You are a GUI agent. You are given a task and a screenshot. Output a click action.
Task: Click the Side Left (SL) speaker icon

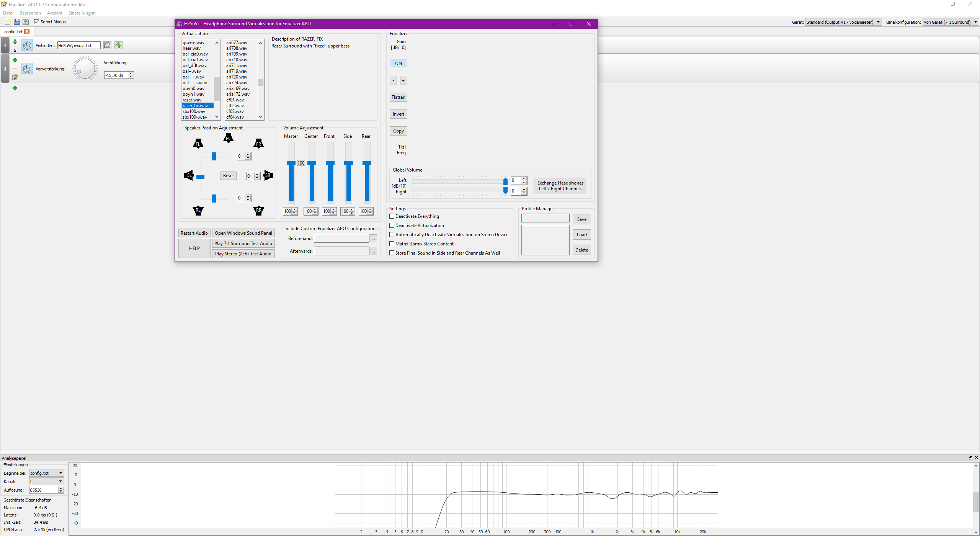(189, 175)
